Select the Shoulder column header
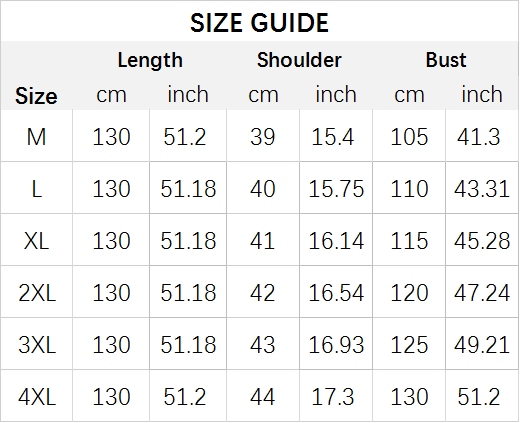 click(299, 60)
